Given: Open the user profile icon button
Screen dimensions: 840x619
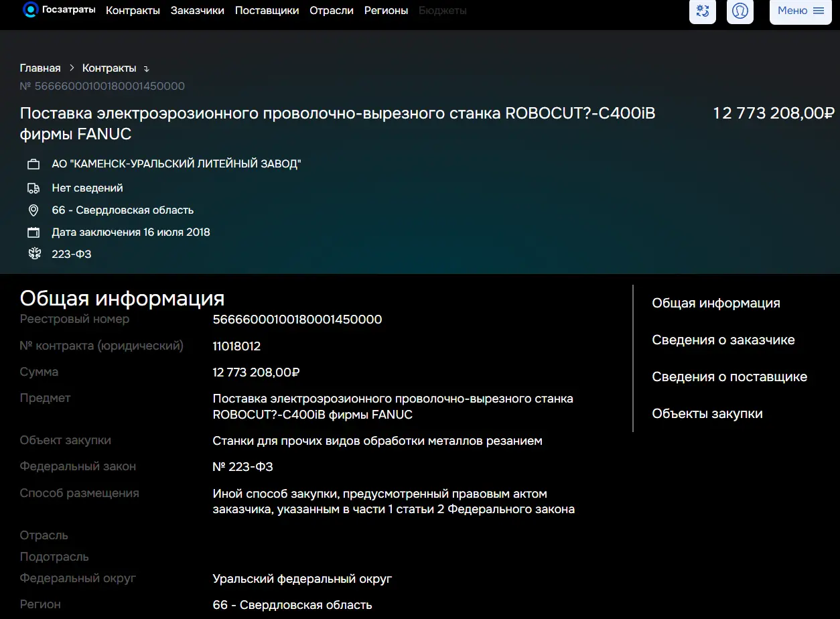Looking at the screenshot, I should coord(740,11).
